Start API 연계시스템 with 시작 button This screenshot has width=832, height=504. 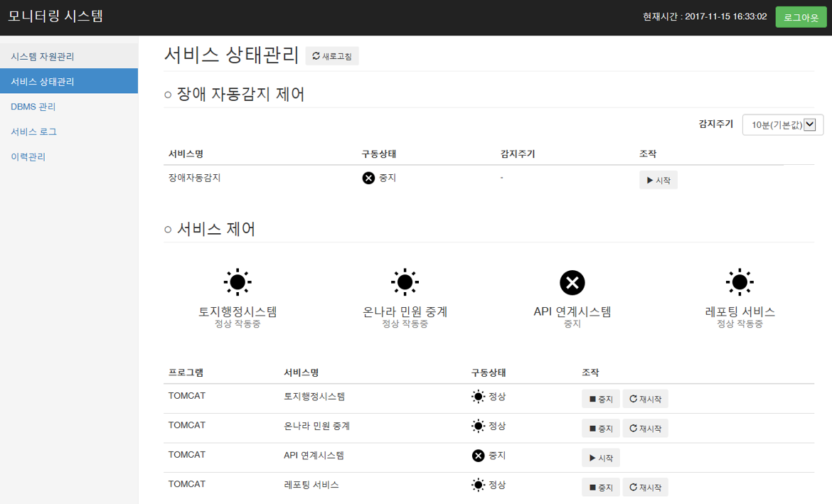pos(601,458)
